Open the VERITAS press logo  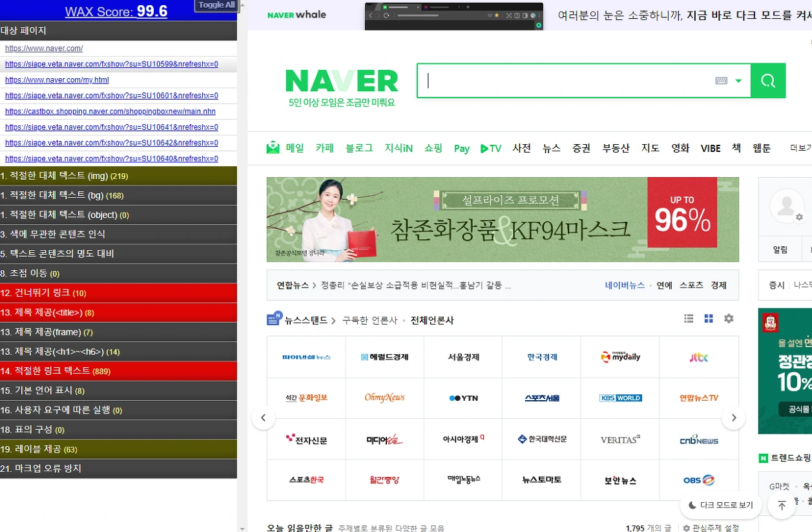620,440
